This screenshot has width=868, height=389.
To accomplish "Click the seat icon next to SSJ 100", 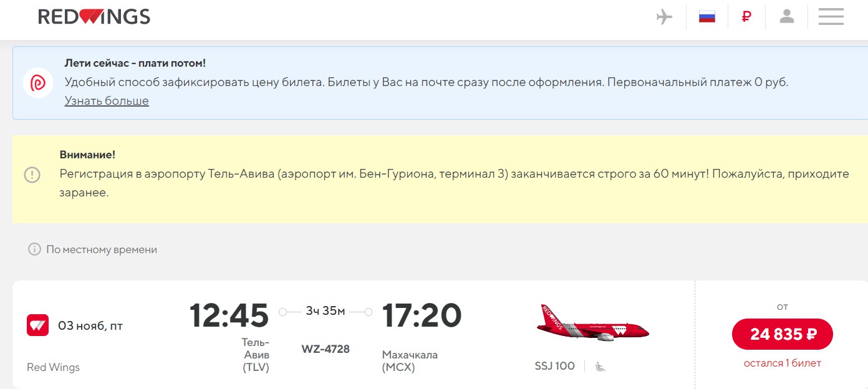I will coord(600,367).
